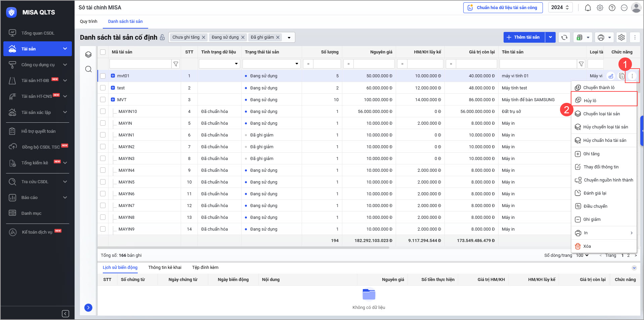Open the search magnifier in left panel
Screen dimensions: 644x320
88,69
